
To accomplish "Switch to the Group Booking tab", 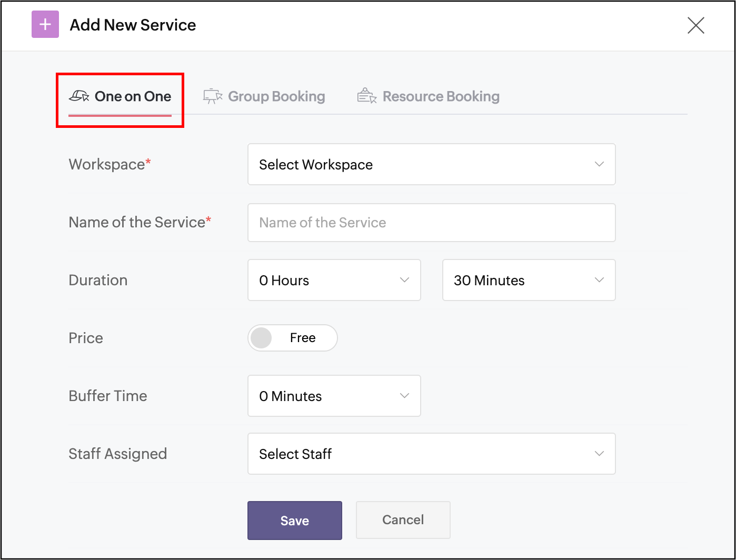I will click(276, 96).
